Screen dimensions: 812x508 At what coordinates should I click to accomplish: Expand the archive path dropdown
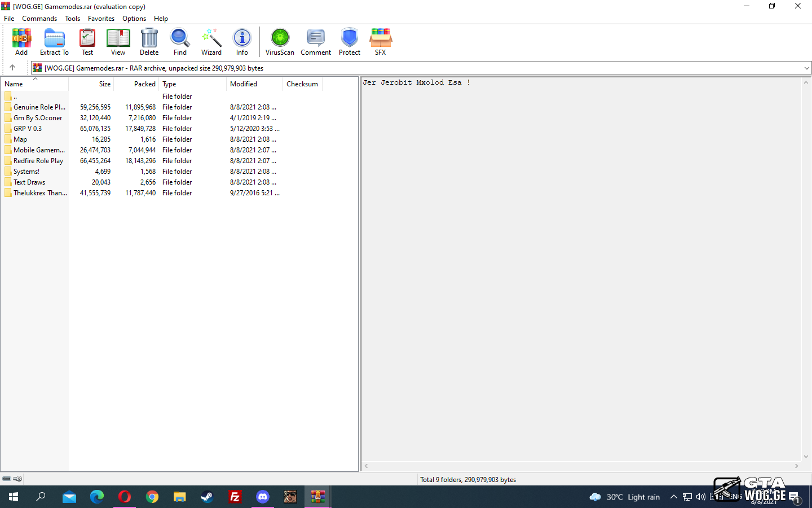pyautogui.click(x=806, y=68)
